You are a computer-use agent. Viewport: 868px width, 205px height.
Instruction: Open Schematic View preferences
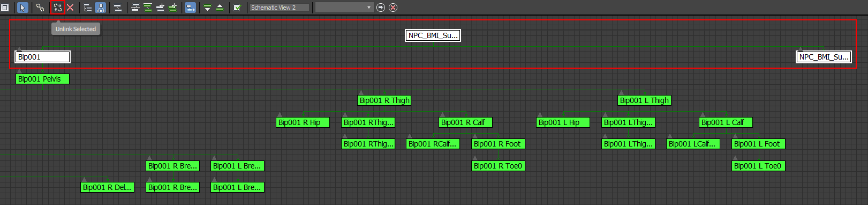click(x=237, y=8)
